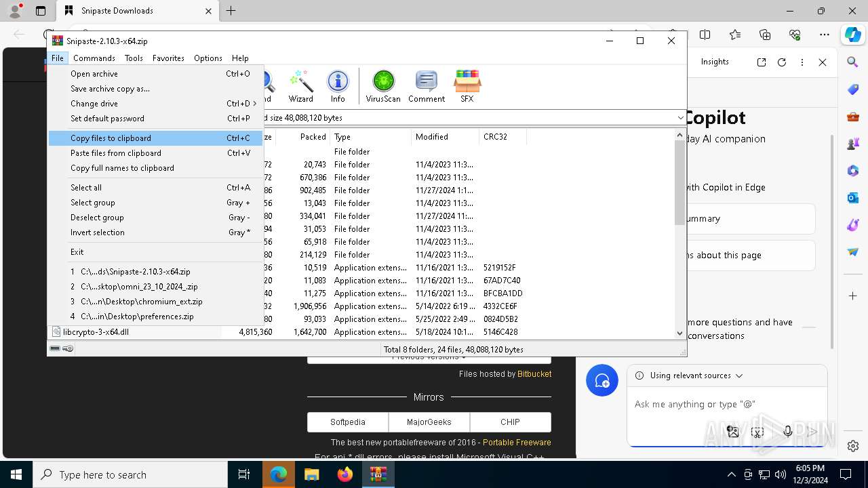Open Task View on taskbar
Viewport: 868px width, 488px height.
245,474
